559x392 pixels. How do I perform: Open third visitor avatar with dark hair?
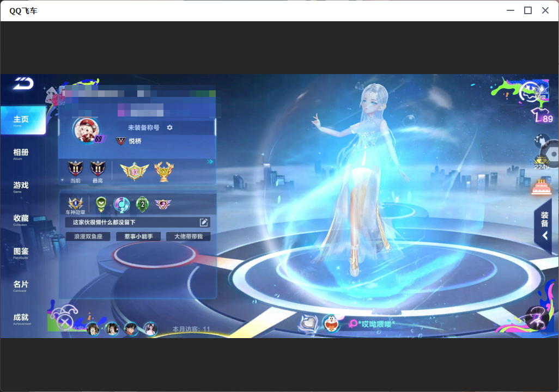tap(131, 329)
